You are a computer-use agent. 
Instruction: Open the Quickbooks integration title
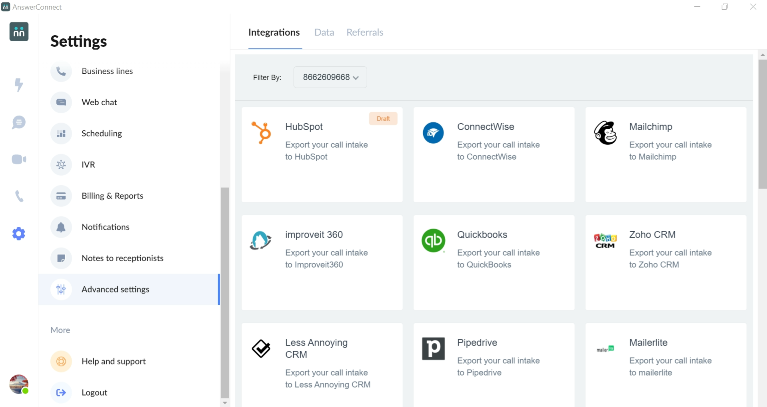(482, 235)
